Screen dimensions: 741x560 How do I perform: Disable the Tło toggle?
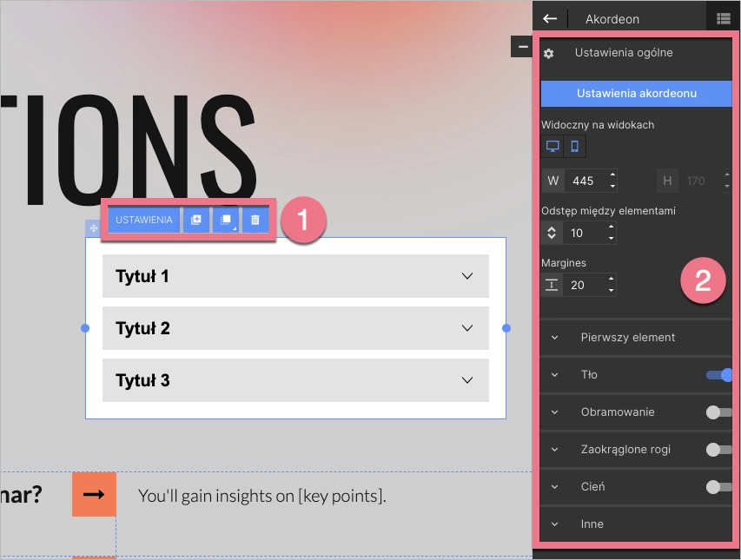point(719,375)
